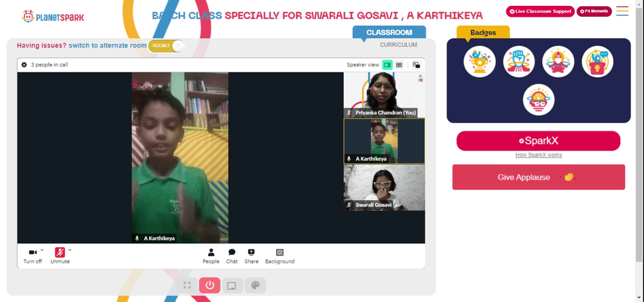Select A Karthikeya video thumbnail

[384, 142]
